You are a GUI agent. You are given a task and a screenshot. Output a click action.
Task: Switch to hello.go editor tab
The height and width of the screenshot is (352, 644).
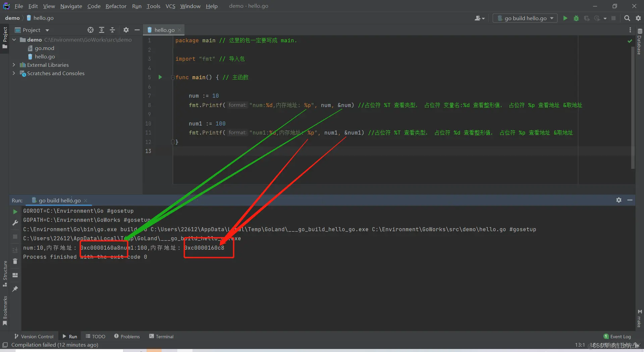(x=164, y=30)
